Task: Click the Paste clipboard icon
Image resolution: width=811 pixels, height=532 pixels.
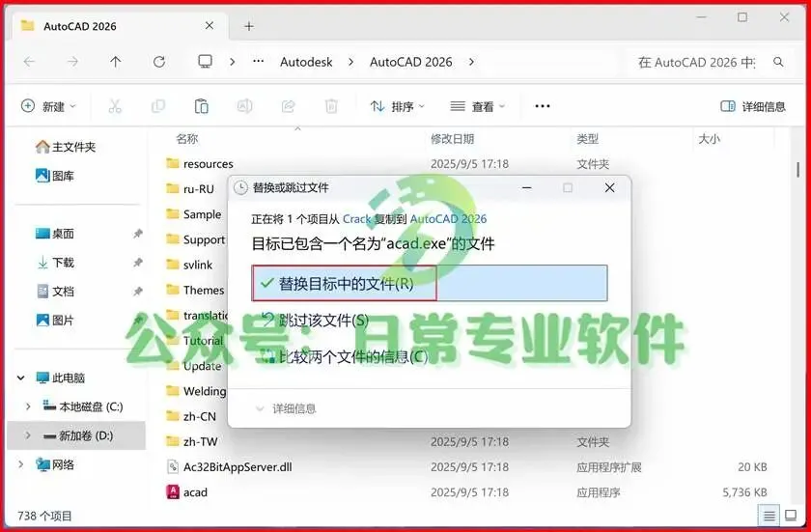Action: (201, 106)
